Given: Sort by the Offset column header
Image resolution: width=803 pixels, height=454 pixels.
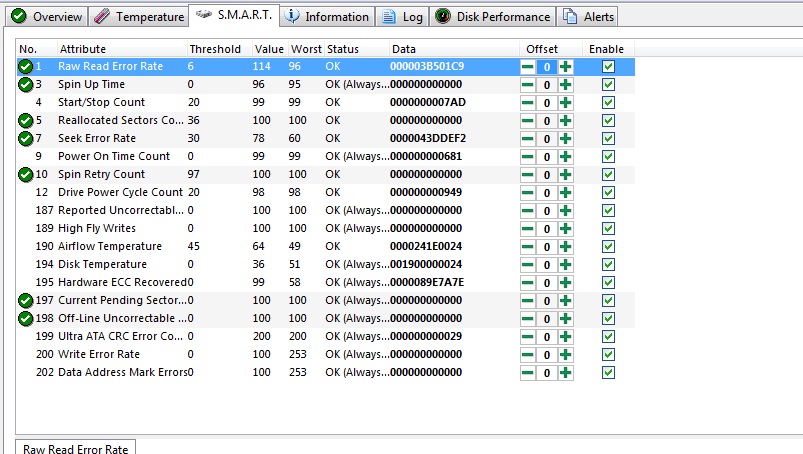Looking at the screenshot, I should [x=551, y=49].
